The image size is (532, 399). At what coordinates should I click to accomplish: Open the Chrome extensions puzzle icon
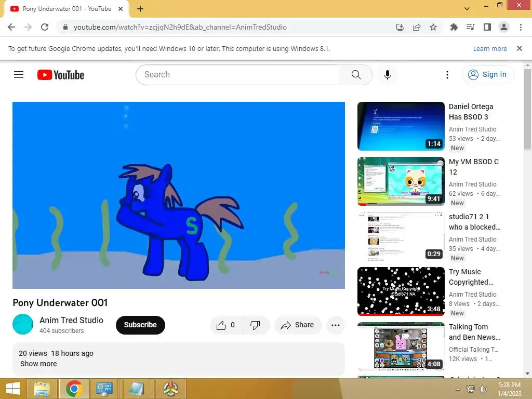click(454, 27)
